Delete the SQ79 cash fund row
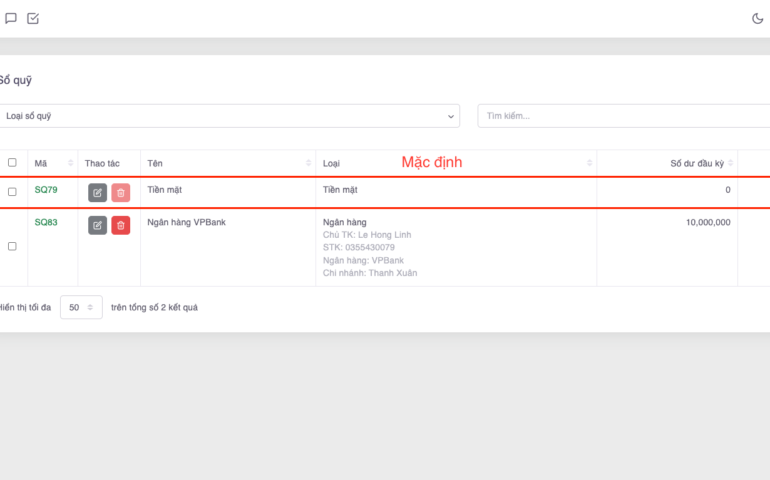Screen dimensions: 770x480 pos(121,193)
